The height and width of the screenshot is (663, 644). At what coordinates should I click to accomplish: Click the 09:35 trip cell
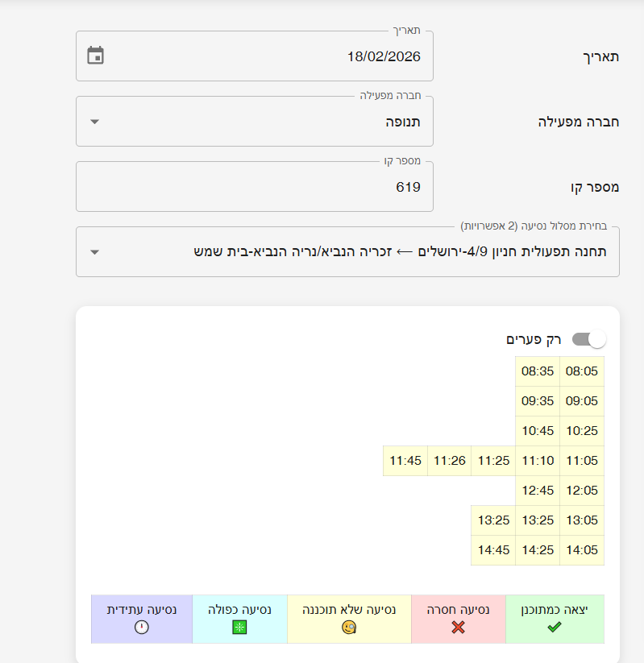click(538, 401)
